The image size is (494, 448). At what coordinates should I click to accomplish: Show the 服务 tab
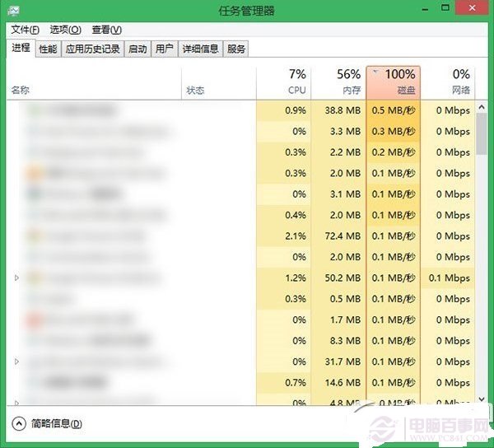coord(236,49)
